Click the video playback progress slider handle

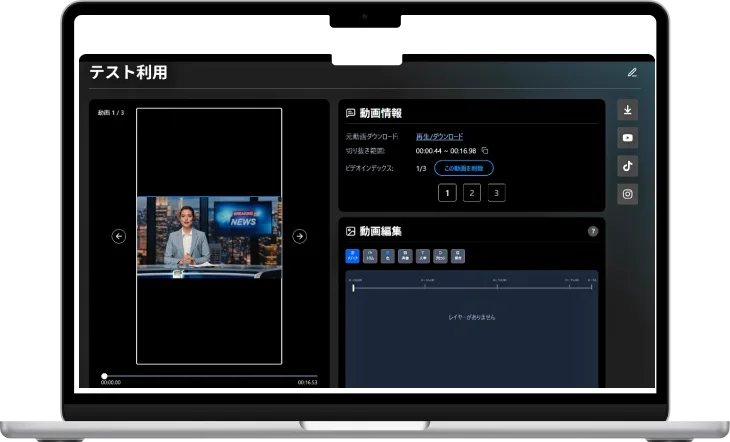coord(104,376)
